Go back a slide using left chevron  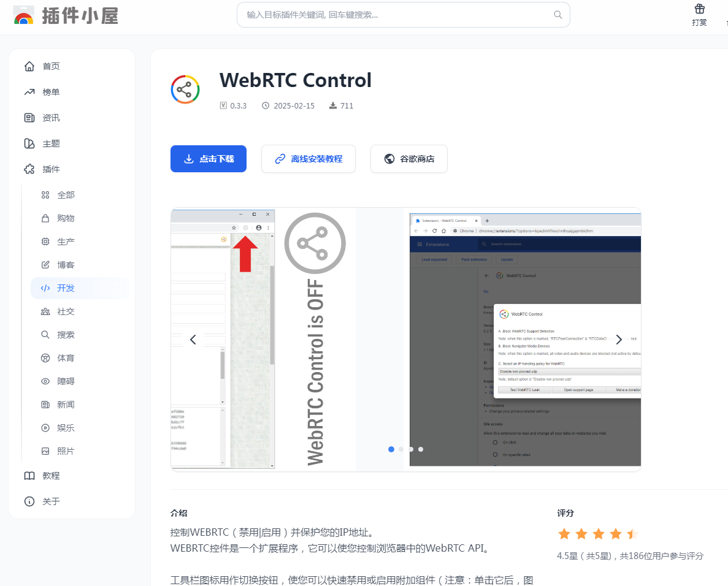click(x=193, y=339)
